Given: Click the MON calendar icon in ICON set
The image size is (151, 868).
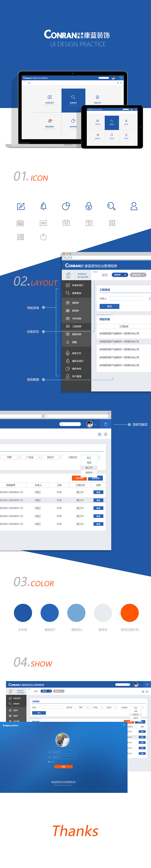Looking at the screenshot, I should coord(20,223).
